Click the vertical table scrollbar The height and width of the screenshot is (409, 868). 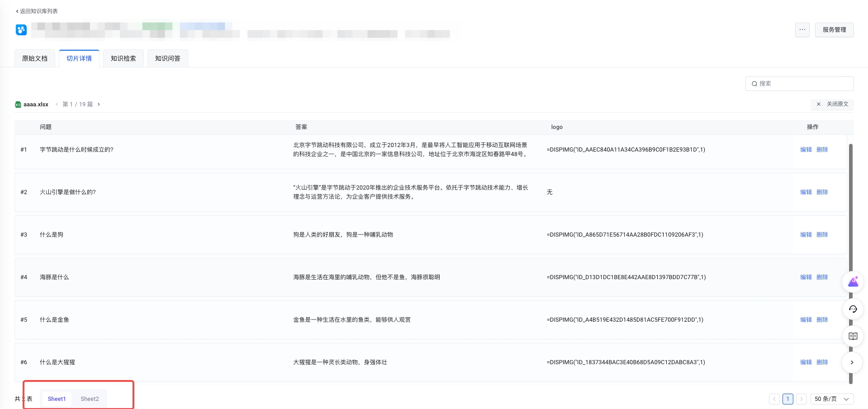850,264
